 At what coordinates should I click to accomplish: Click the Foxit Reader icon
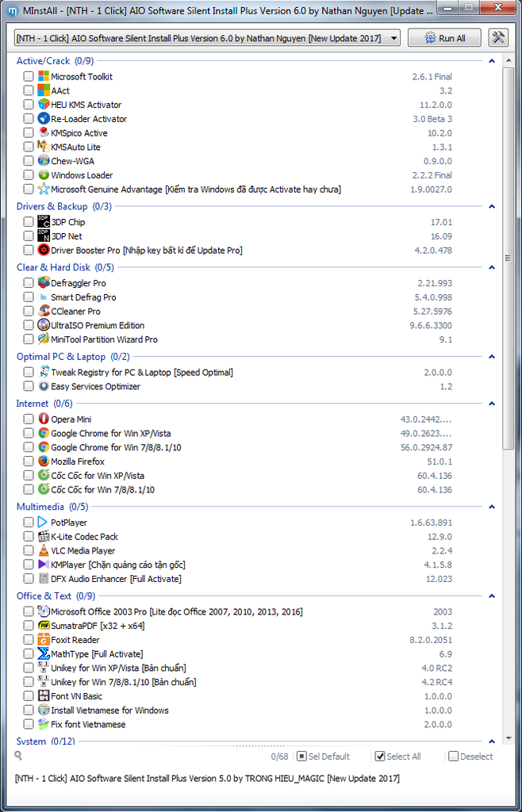pos(44,640)
